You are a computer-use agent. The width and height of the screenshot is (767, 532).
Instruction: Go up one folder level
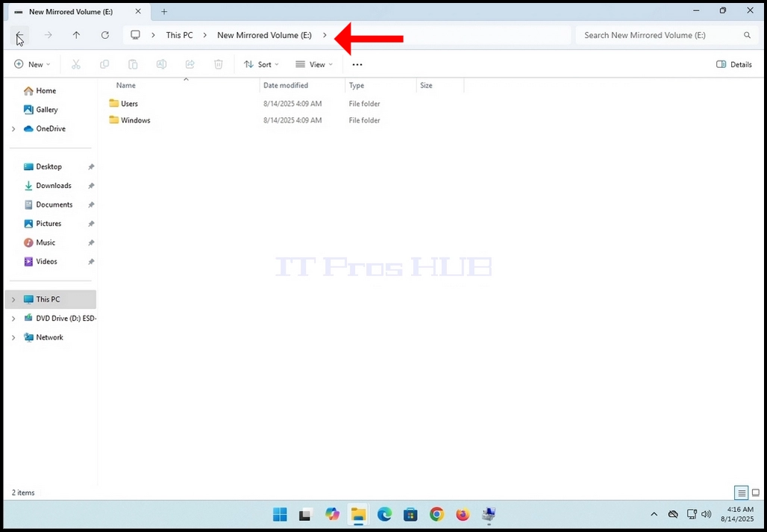coord(76,35)
